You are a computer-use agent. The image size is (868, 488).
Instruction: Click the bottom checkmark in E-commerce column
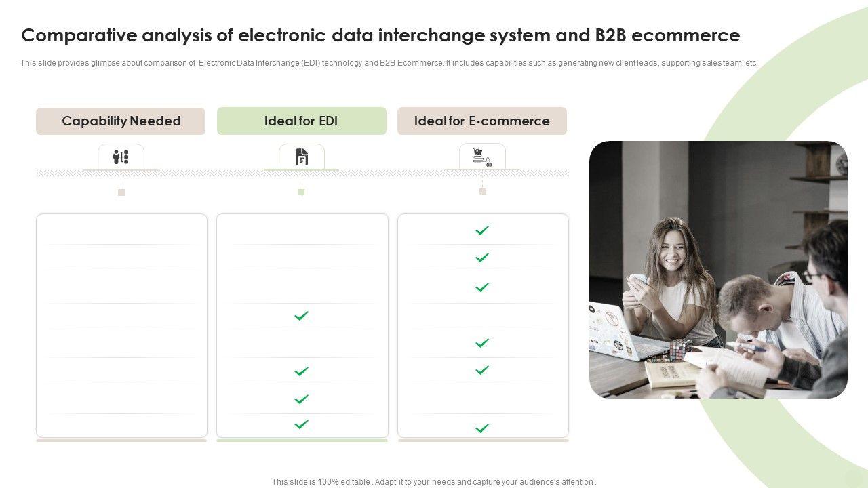pos(482,428)
